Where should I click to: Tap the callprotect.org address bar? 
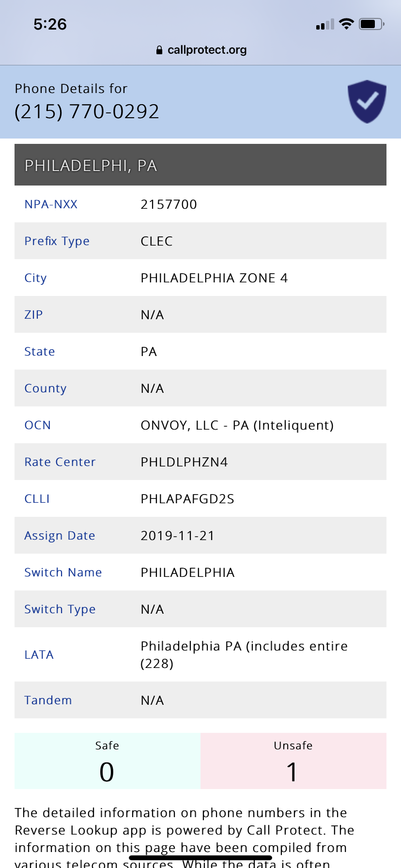tap(201, 50)
